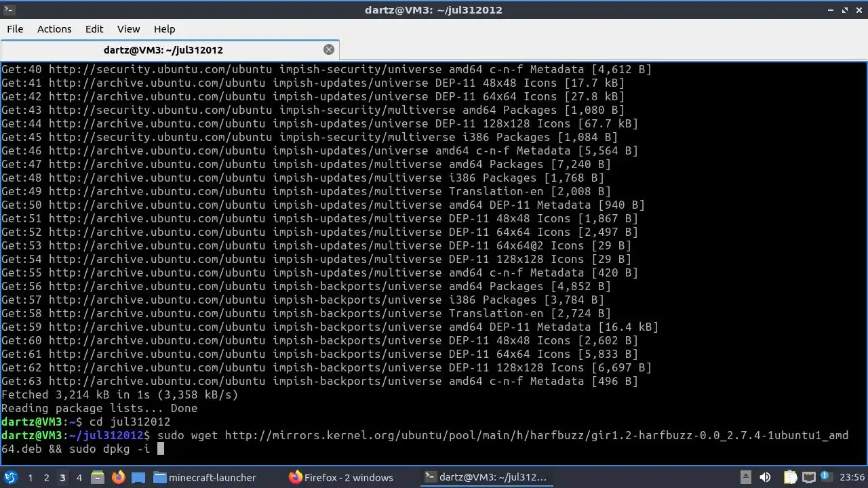Close the dartz@VM3 terminal tab
The image size is (868, 488).
click(329, 49)
